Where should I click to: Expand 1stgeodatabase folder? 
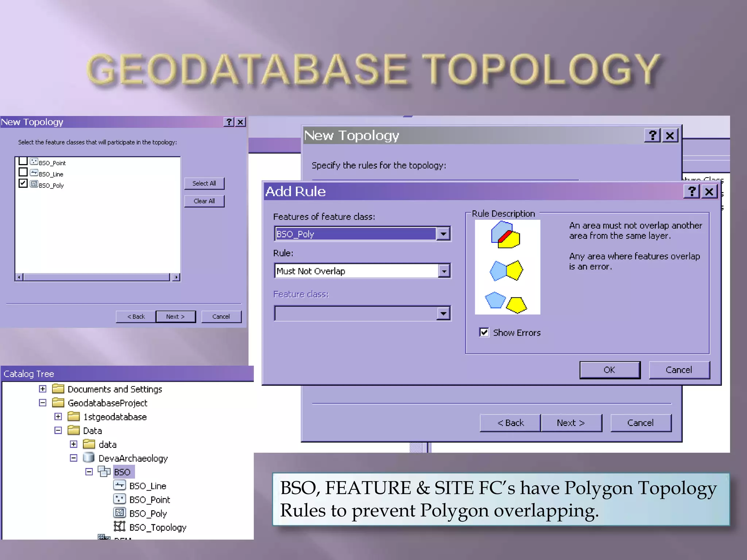[58, 416]
